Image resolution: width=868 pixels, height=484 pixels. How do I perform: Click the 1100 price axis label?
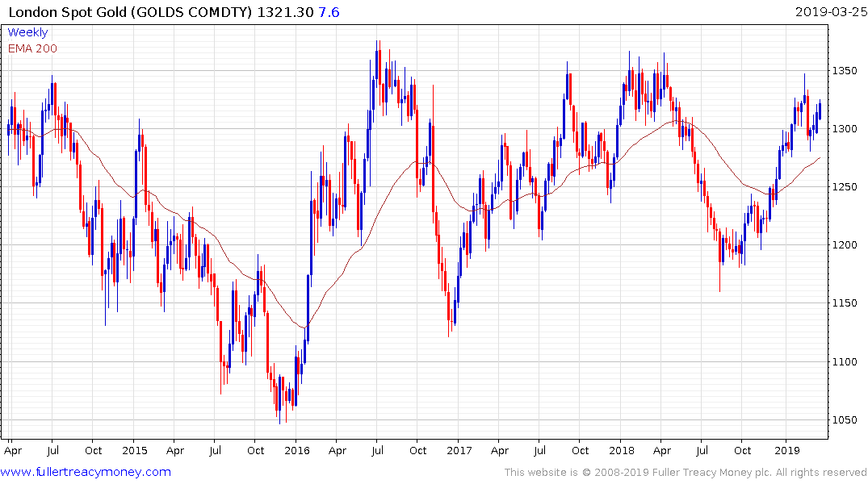point(845,361)
